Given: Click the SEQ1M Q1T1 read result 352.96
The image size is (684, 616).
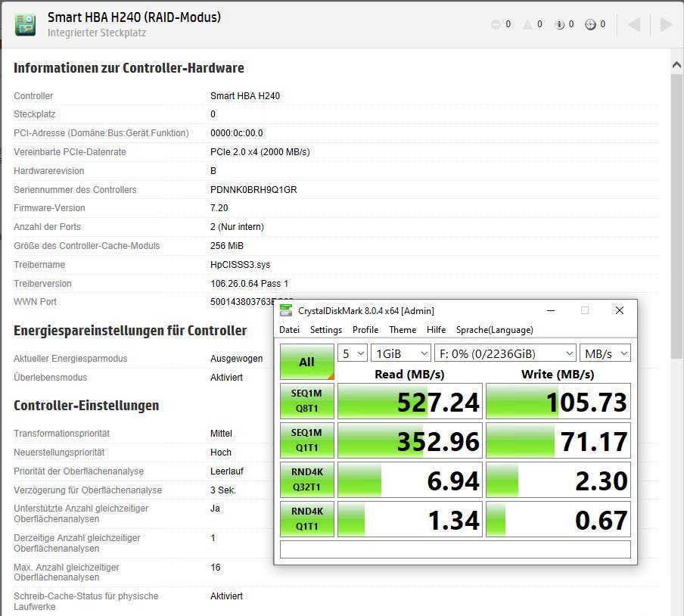Looking at the screenshot, I should 410,440.
